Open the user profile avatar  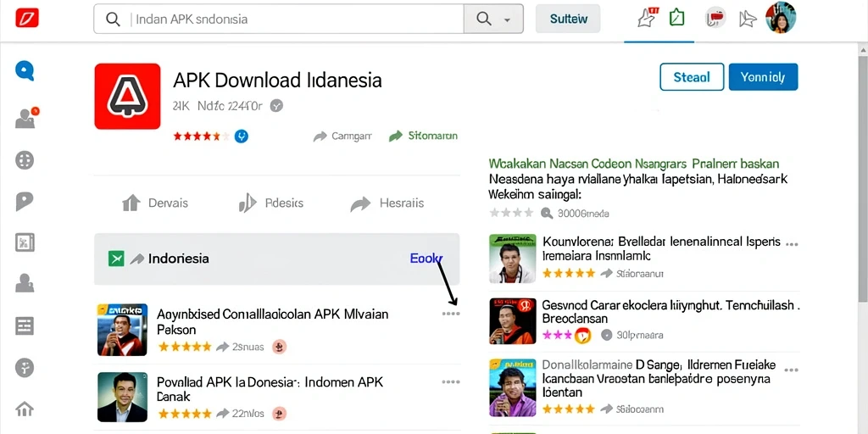781,17
